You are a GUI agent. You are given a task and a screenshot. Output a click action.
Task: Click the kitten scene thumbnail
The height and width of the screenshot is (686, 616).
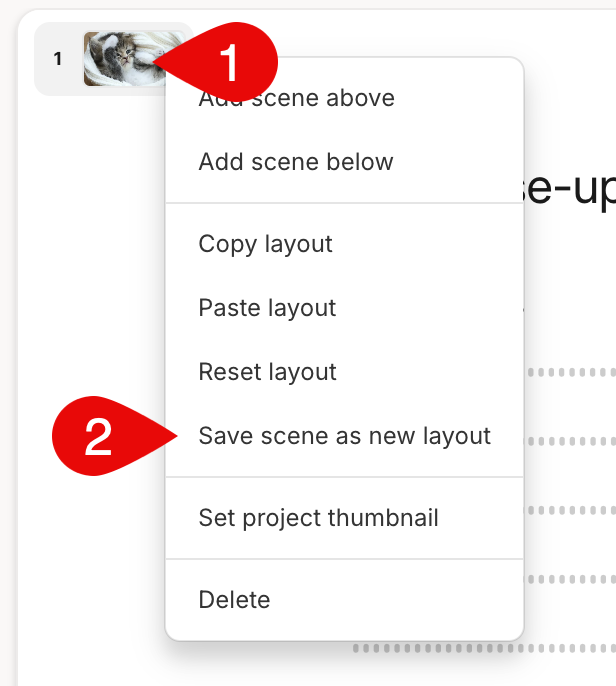[x=125, y=59]
